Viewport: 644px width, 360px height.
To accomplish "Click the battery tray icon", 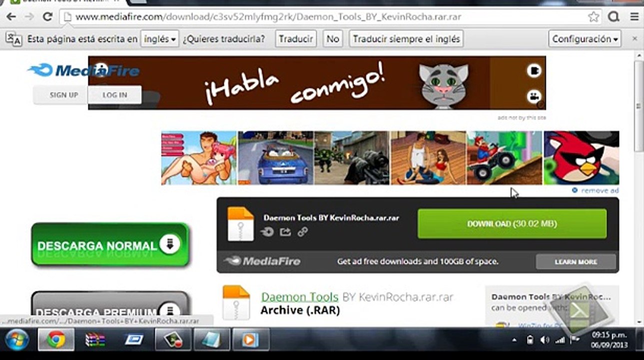I will pos(530,340).
